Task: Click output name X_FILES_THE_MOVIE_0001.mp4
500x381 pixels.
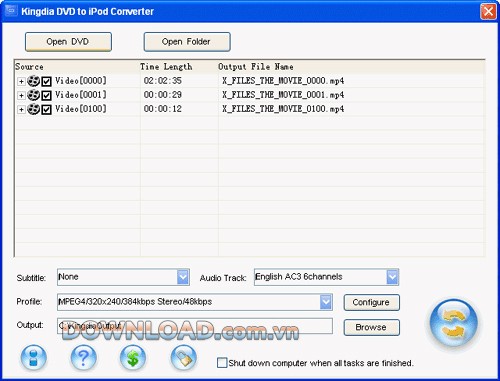Action: point(283,95)
